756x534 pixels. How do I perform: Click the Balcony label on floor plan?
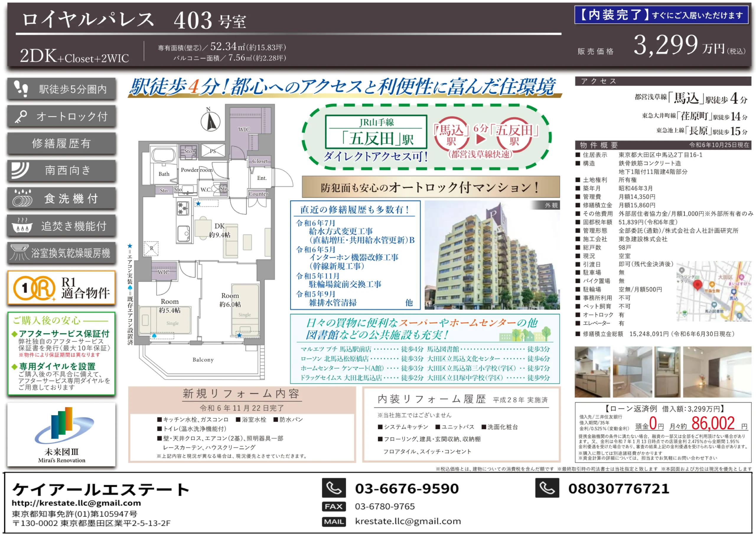[203, 360]
